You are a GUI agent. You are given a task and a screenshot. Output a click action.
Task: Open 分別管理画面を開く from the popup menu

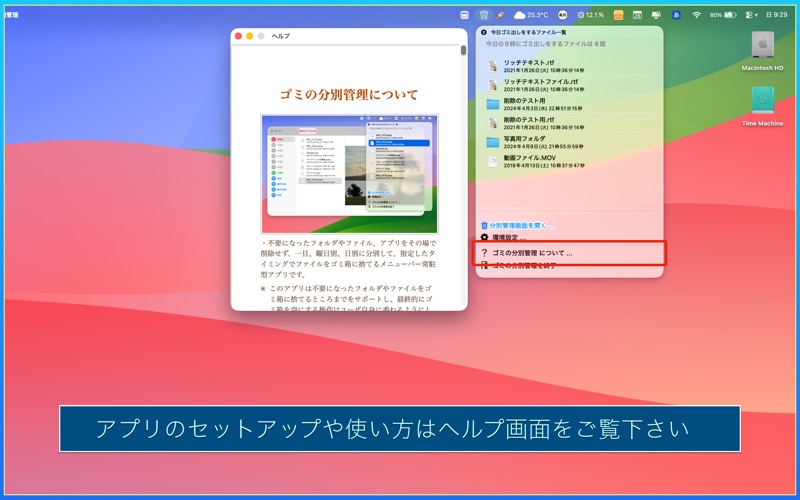click(x=518, y=226)
